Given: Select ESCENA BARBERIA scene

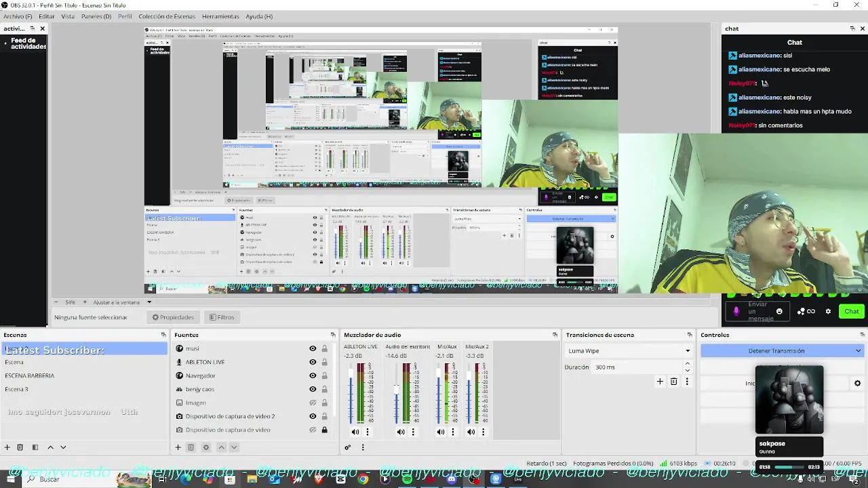Looking at the screenshot, I should coord(30,375).
